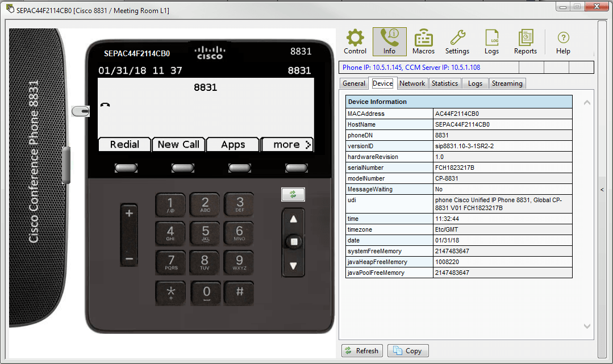Open the Control toolbar section
This screenshot has width=613, height=364.
point(355,41)
